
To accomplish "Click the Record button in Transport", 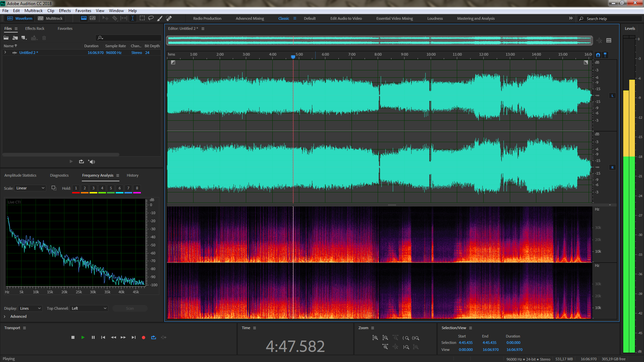I will 144,338.
